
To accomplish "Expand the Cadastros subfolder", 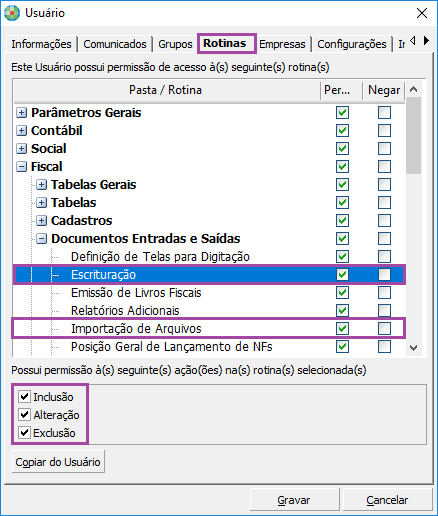I will click(x=41, y=221).
